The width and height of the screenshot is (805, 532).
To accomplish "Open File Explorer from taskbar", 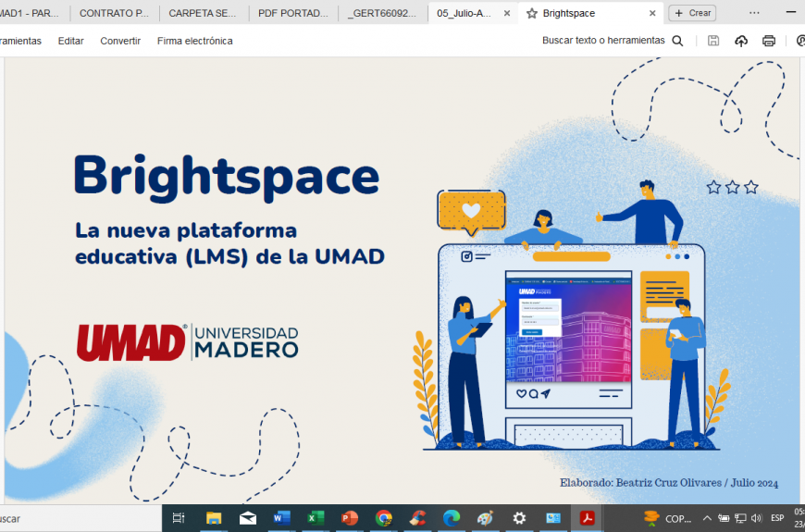I will (214, 518).
